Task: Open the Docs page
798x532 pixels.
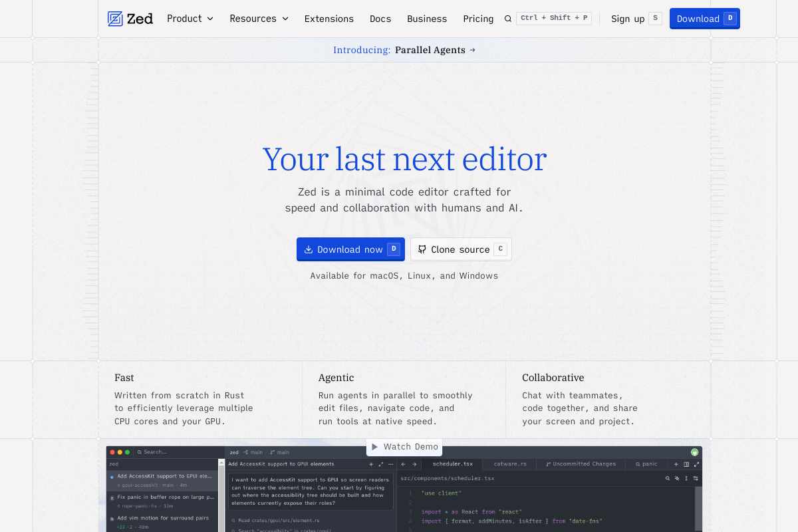Action: (x=380, y=19)
